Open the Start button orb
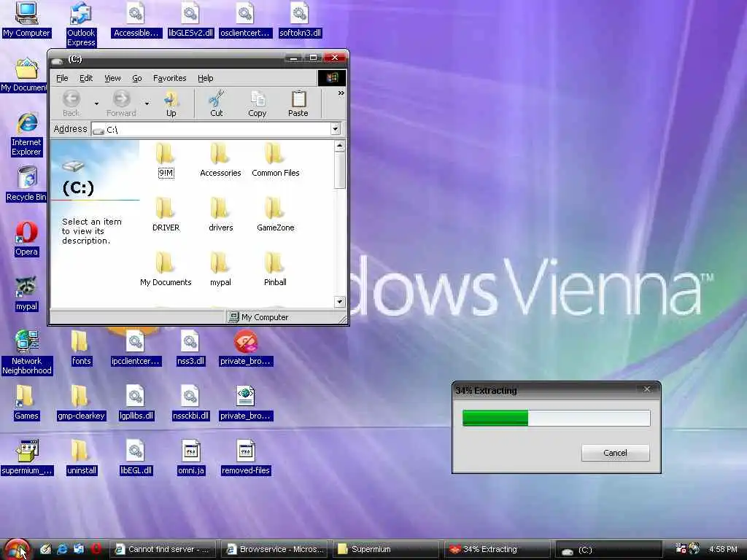 click(18, 549)
